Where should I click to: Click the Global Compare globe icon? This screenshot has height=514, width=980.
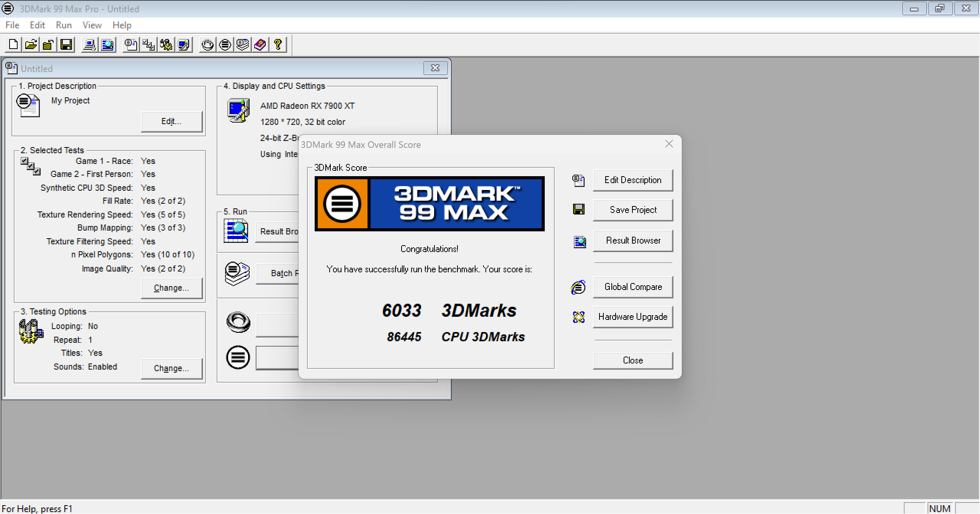coord(578,287)
